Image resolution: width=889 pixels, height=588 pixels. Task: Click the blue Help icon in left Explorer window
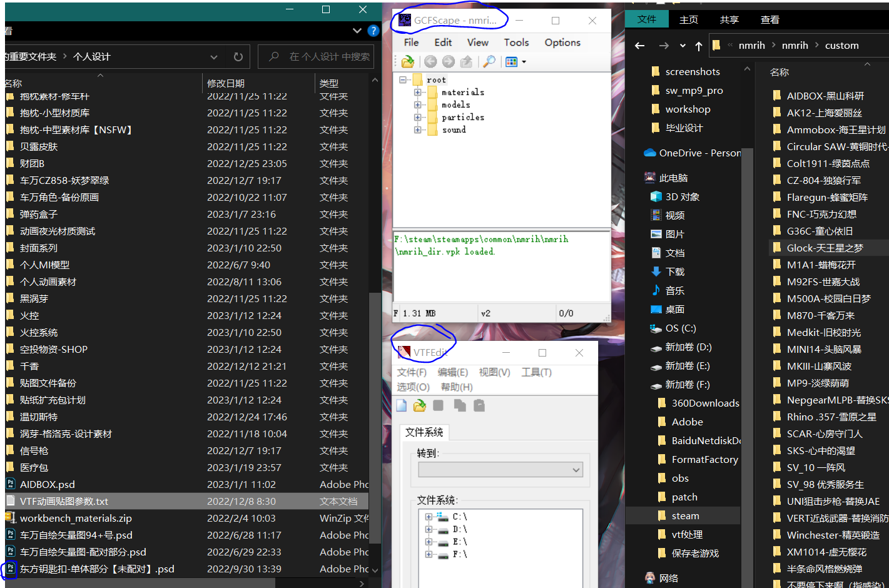click(373, 30)
